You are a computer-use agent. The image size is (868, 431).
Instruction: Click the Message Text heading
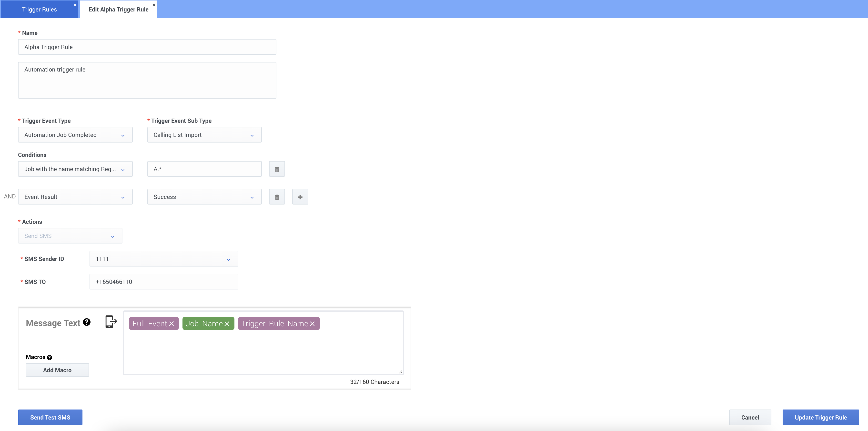pyautogui.click(x=53, y=323)
